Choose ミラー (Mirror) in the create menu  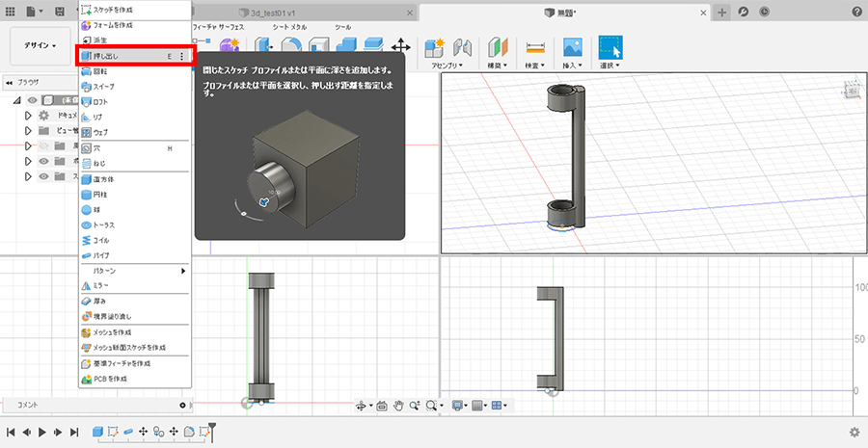tap(100, 285)
